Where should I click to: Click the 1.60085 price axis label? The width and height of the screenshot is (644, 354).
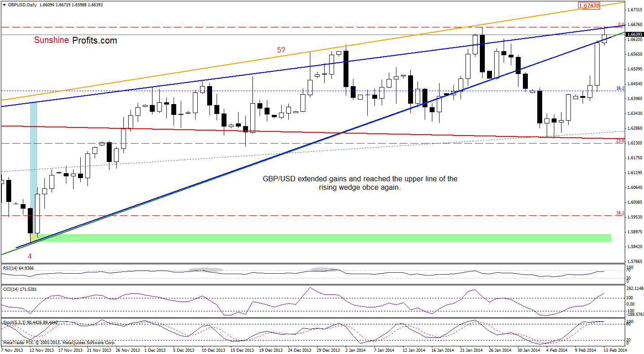click(x=635, y=202)
